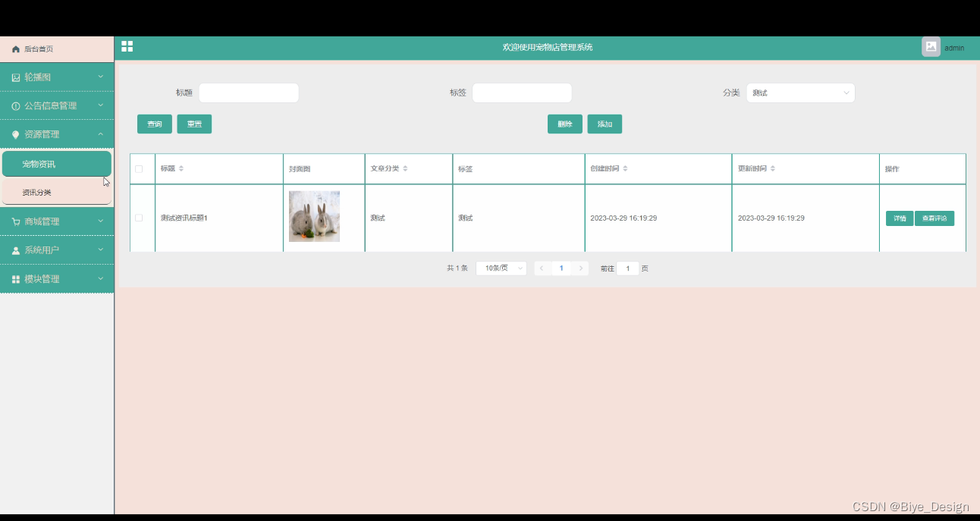The width and height of the screenshot is (980, 521).
Task: Expand the 商城管理 menu chevron
Action: pyautogui.click(x=101, y=221)
